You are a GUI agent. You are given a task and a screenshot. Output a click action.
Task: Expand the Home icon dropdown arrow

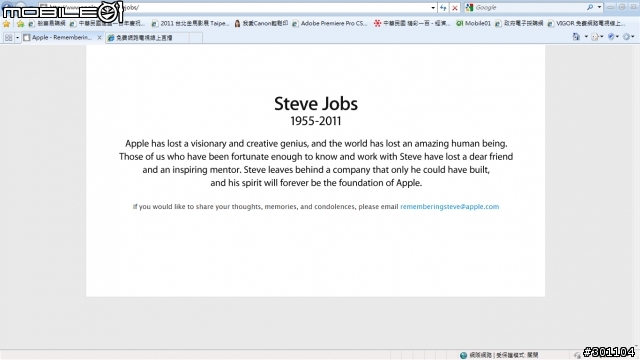pos(586,37)
